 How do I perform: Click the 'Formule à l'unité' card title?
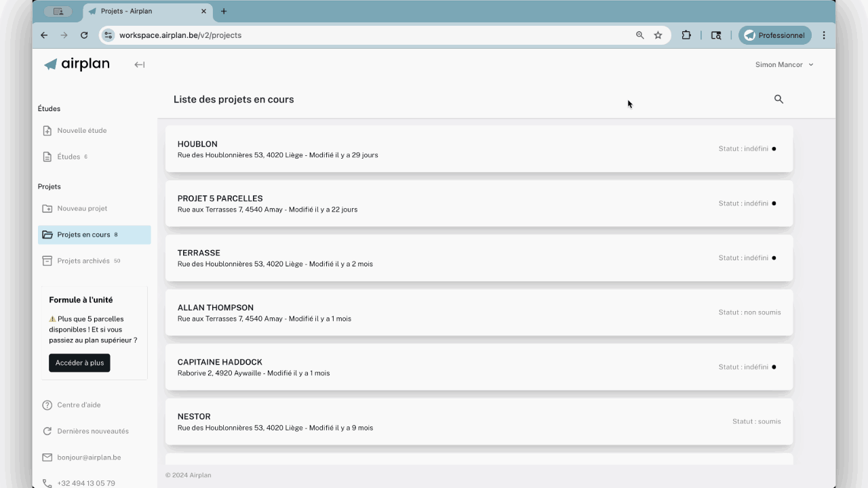pyautogui.click(x=81, y=300)
